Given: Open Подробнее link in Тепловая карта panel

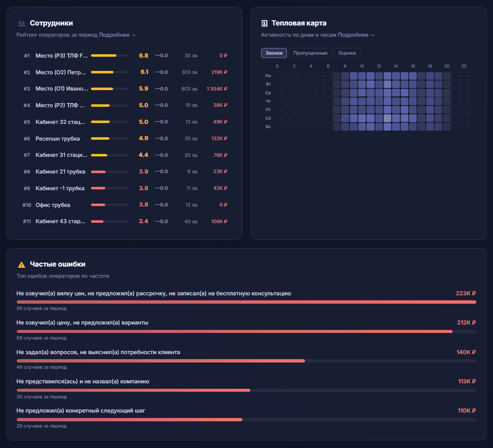Looking at the screenshot, I should [356, 35].
